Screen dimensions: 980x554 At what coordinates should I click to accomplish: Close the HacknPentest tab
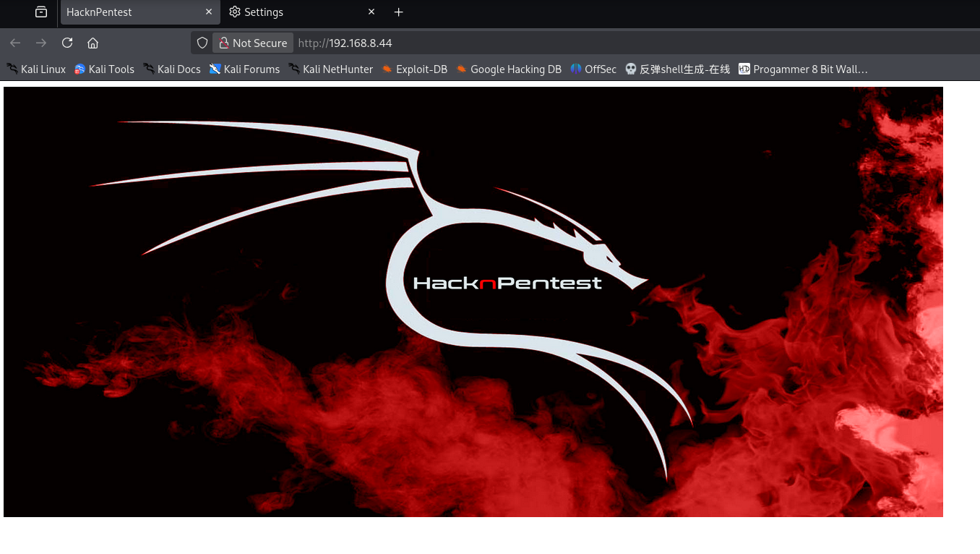208,12
